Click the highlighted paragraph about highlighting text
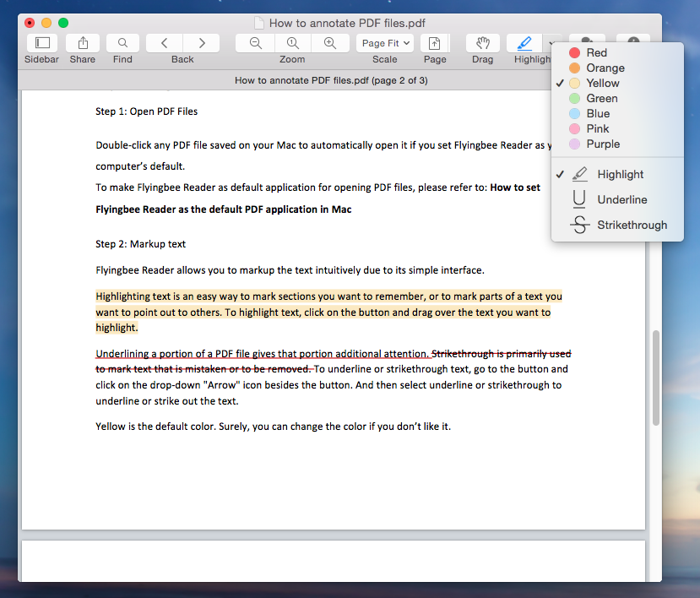The image size is (700, 598). pyautogui.click(x=328, y=313)
